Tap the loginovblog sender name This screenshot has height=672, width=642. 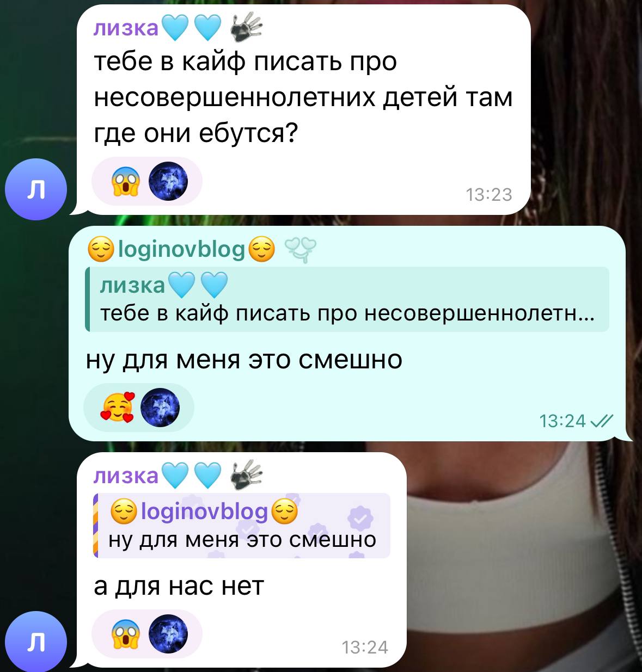coord(182,249)
